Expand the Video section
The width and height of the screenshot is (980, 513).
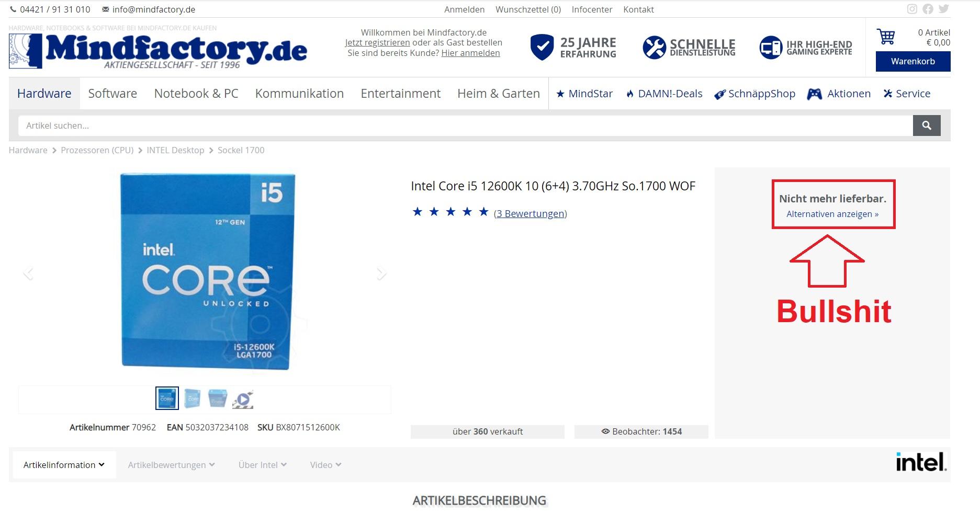tap(325, 465)
